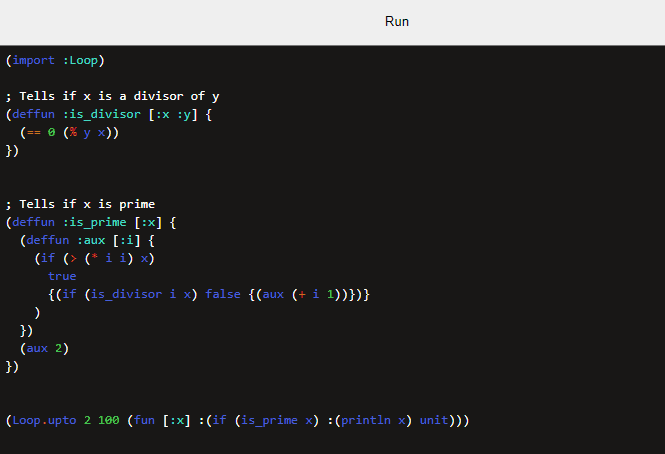Click the 'false' keyword
The height and width of the screenshot is (454, 665).
(223, 294)
